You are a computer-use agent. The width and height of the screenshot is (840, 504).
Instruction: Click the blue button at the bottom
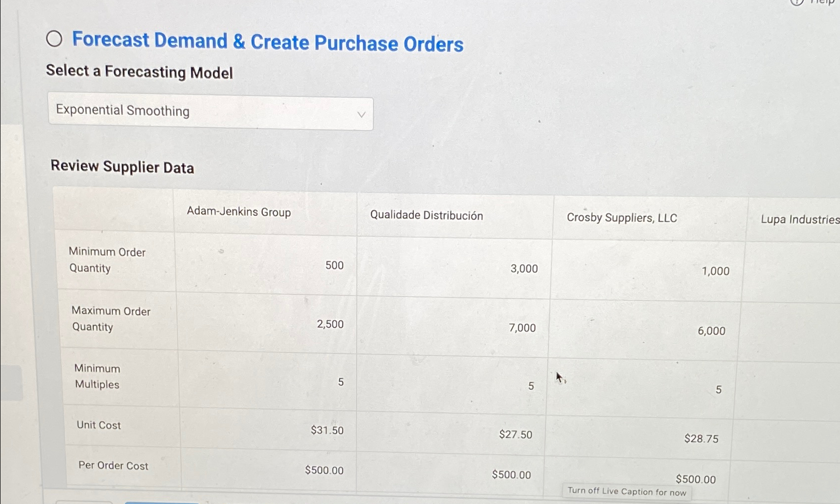pyautogui.click(x=160, y=502)
